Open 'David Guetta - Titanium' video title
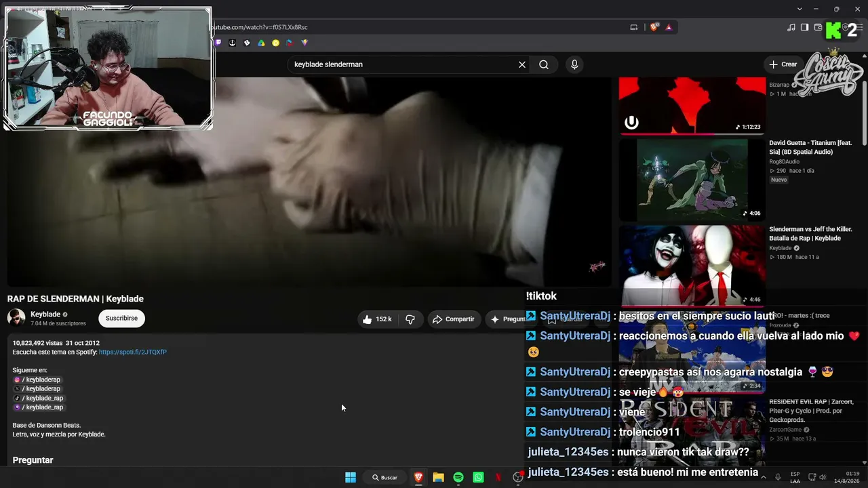Screen dimensions: 868x488 coord(810,147)
